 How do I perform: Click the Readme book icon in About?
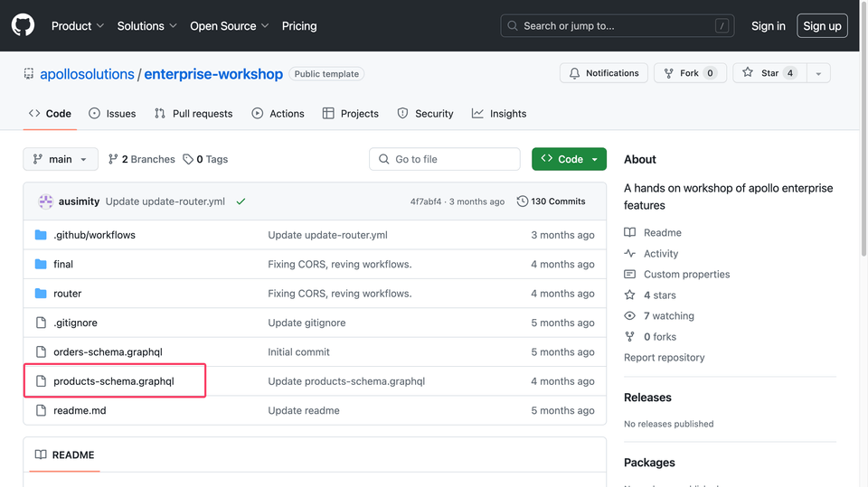tap(630, 232)
